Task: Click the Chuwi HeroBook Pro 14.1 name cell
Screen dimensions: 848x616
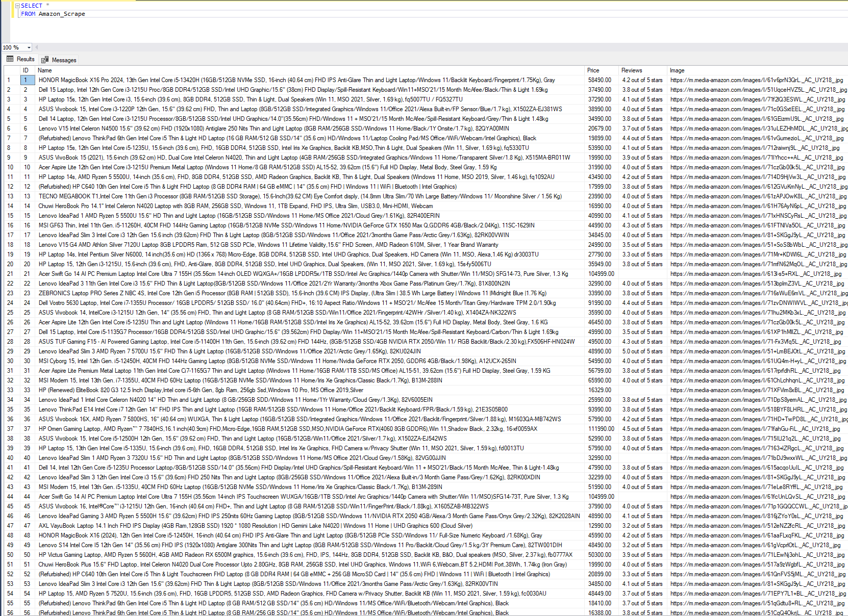Action: coord(310,206)
